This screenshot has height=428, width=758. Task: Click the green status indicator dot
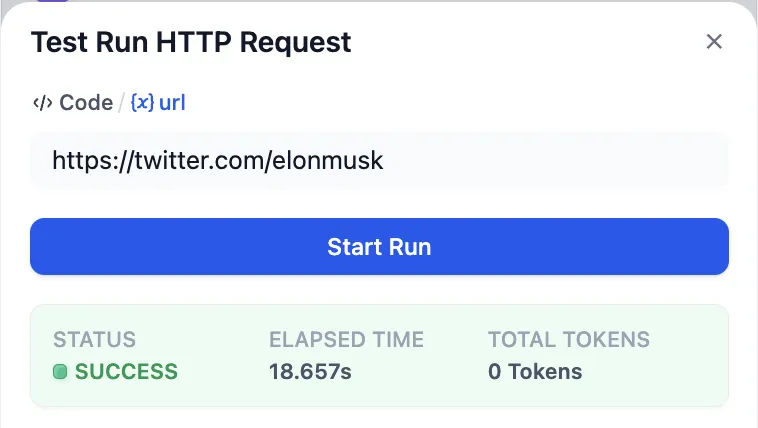60,372
